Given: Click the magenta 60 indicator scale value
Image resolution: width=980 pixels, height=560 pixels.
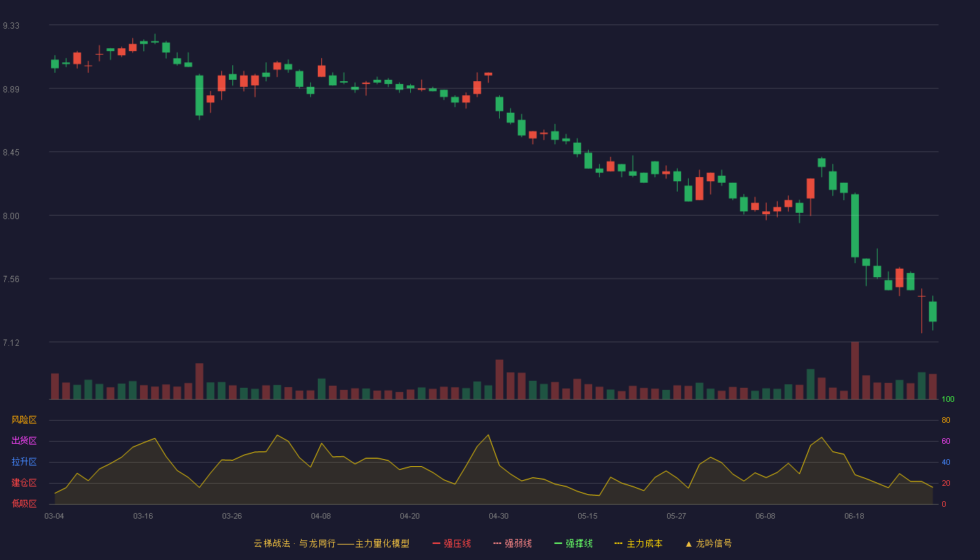Looking at the screenshot, I should point(946,441).
